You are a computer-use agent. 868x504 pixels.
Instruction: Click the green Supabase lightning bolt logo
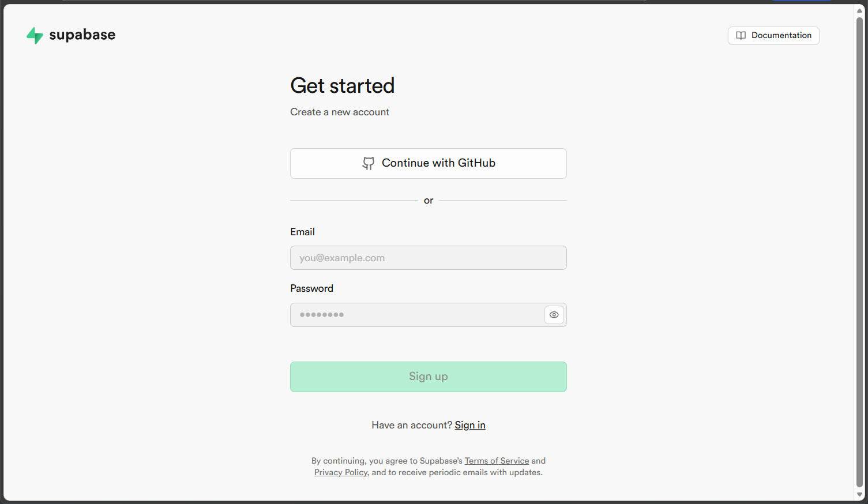[35, 35]
